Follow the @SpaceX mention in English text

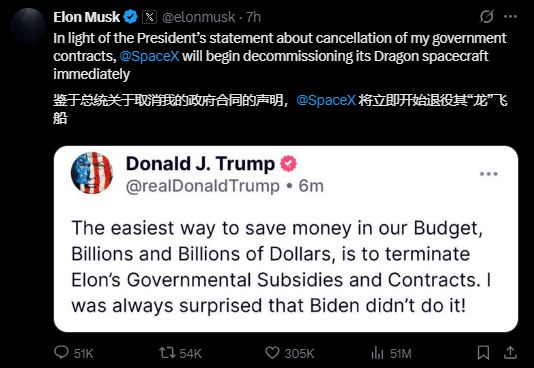point(149,56)
